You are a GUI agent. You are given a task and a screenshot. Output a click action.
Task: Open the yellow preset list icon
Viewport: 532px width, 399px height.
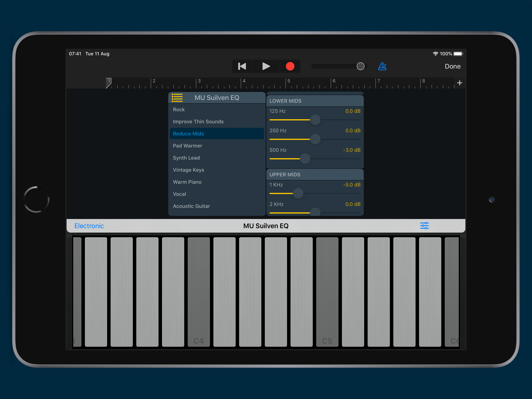coord(177,98)
